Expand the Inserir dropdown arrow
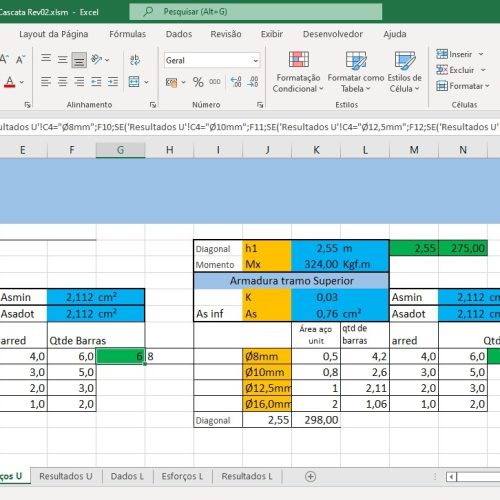The image size is (500, 500). coord(481,54)
